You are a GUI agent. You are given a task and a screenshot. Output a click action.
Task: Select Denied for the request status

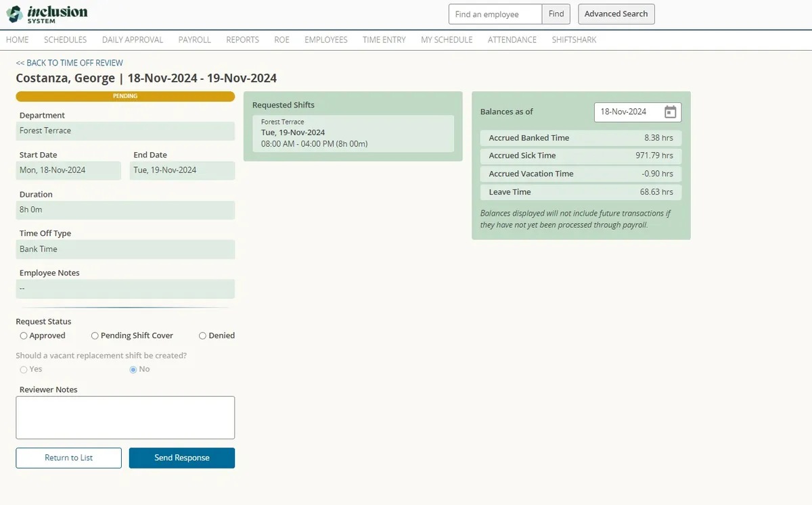coord(202,335)
